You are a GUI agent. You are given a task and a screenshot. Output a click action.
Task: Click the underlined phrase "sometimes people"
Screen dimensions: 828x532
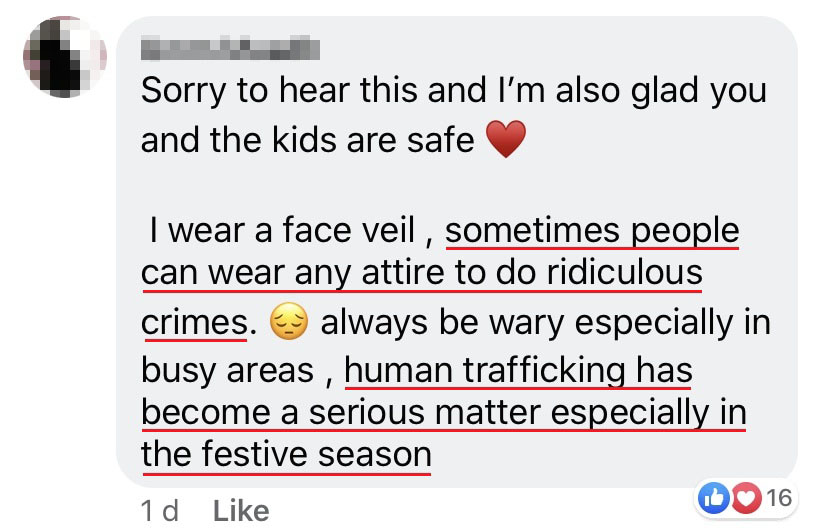pos(592,231)
